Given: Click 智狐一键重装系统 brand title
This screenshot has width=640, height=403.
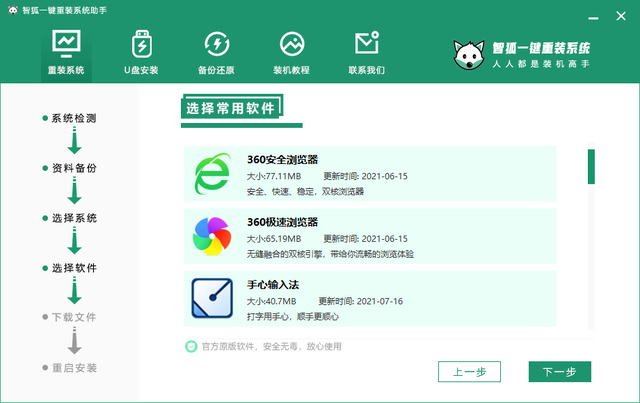Looking at the screenshot, I should pyautogui.click(x=541, y=49).
